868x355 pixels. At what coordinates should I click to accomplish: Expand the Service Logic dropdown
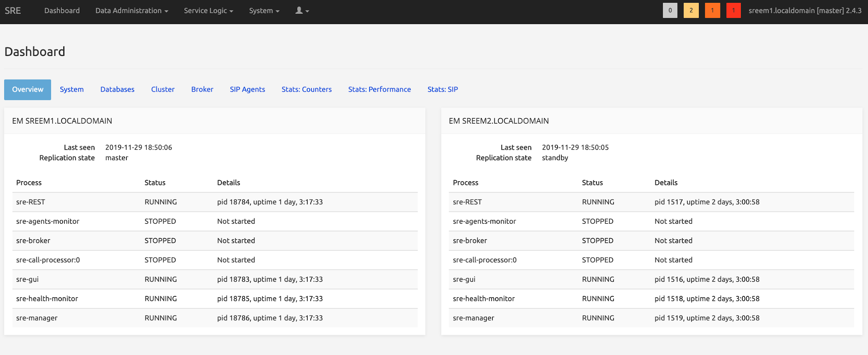209,11
